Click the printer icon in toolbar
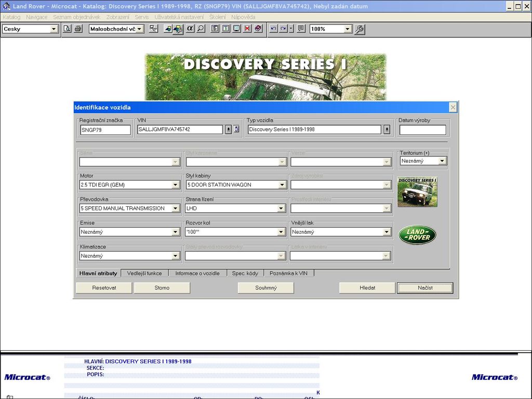532x399 pixels. [78, 29]
